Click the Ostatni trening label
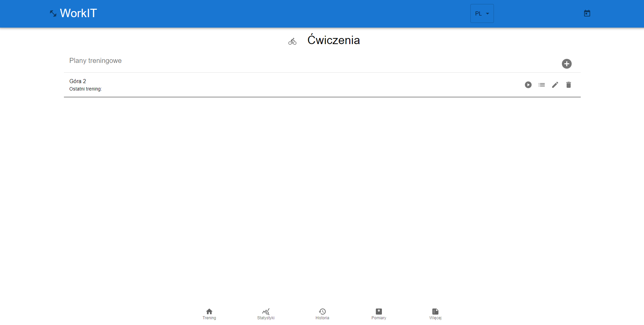Image resolution: width=644 pixels, height=325 pixels. (x=85, y=89)
